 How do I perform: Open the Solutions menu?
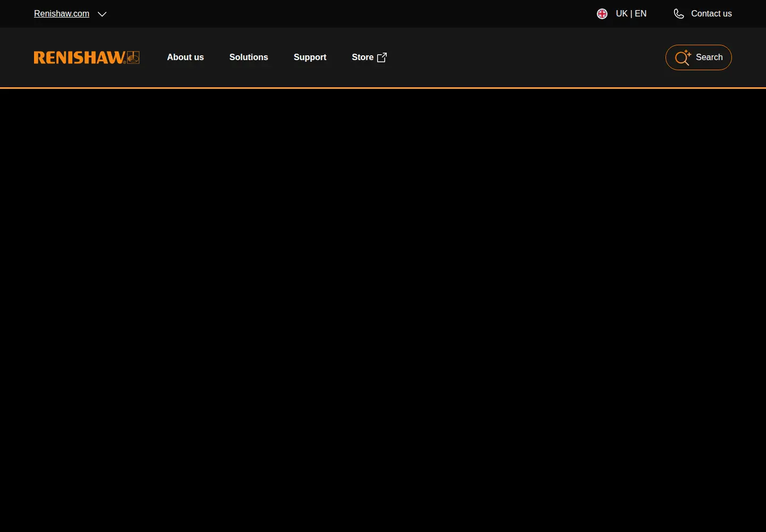[248, 57]
